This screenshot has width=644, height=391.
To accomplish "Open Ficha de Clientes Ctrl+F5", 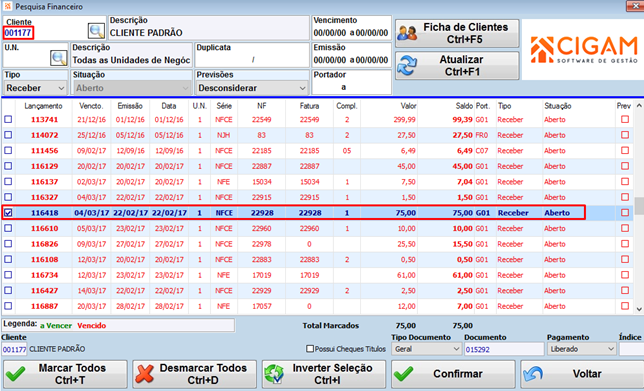I will (x=457, y=33).
